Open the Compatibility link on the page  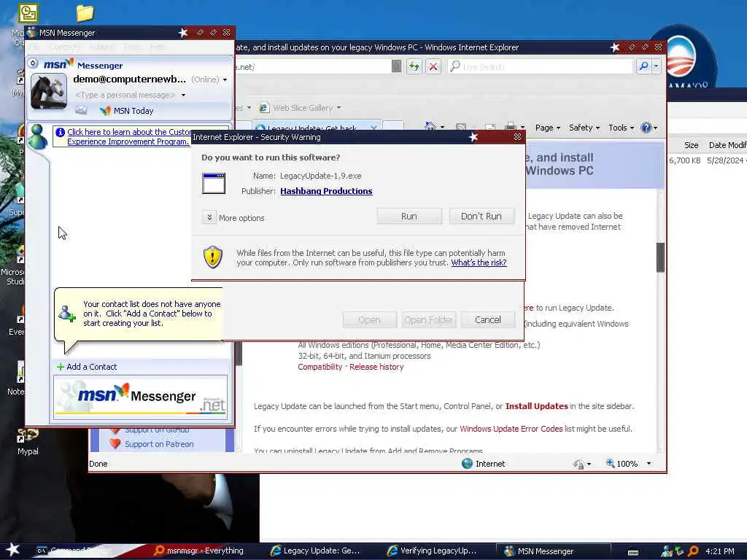click(320, 367)
